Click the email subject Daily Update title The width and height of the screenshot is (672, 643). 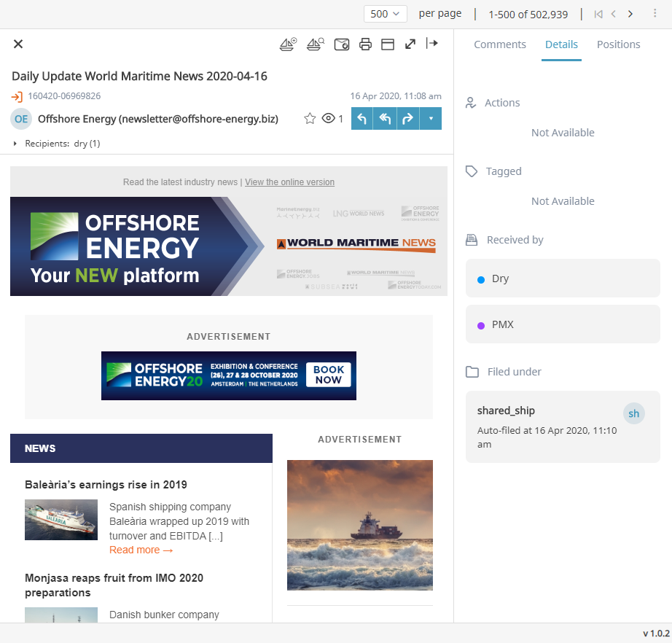pos(139,76)
